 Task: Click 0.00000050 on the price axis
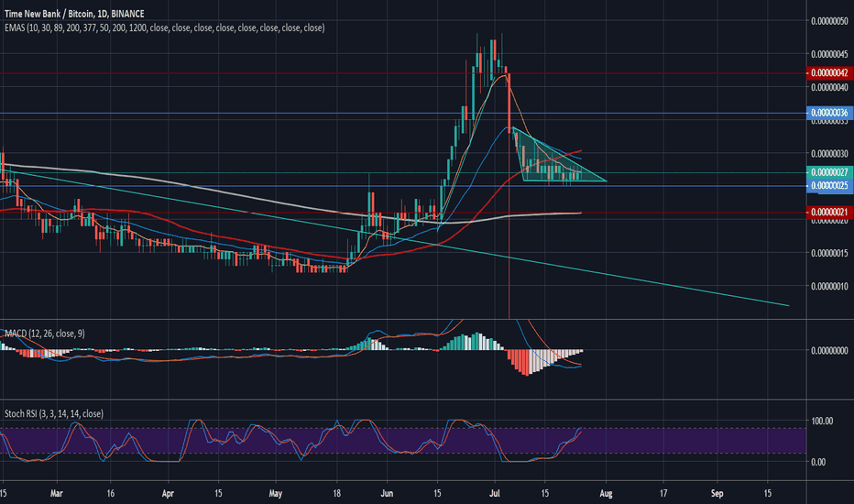tap(829, 21)
